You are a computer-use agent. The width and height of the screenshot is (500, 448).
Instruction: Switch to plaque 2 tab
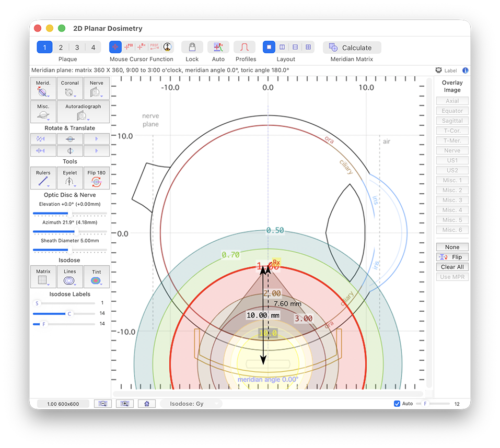coord(61,48)
